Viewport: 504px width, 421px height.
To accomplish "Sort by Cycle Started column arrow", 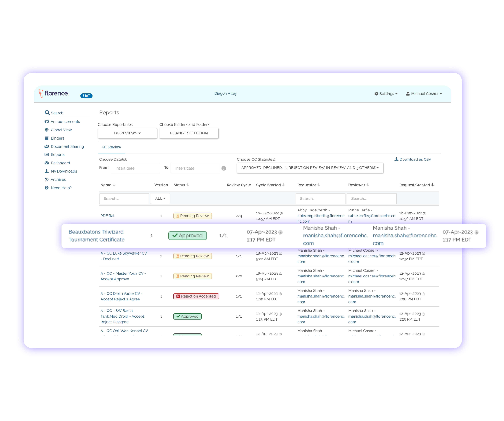I will pos(283,185).
